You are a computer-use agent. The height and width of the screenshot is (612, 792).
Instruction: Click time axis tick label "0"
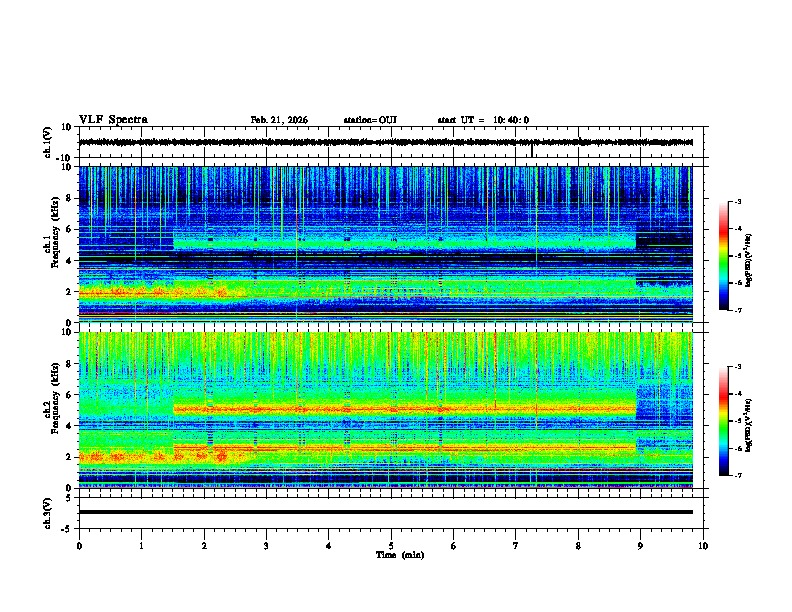79,546
